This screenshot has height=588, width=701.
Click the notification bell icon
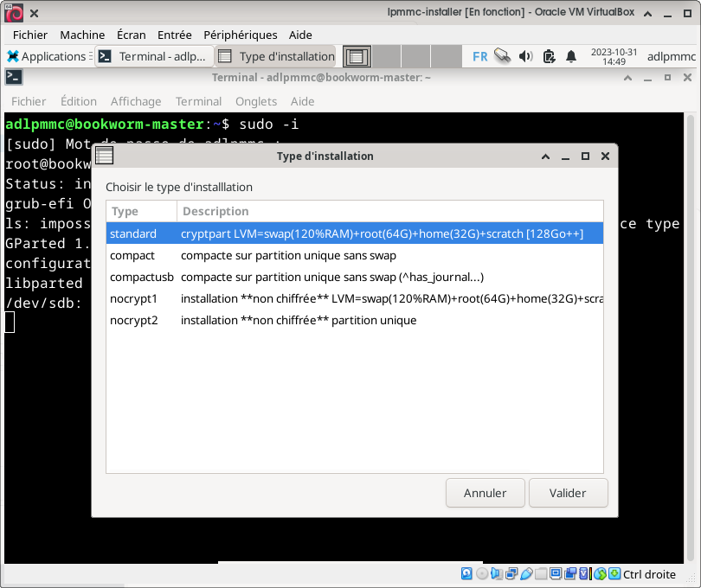(x=571, y=56)
